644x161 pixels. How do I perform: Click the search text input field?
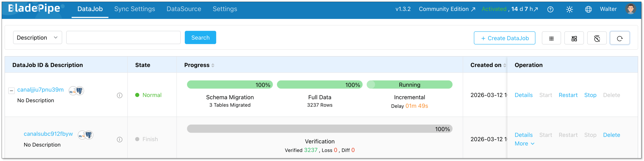[x=123, y=38]
